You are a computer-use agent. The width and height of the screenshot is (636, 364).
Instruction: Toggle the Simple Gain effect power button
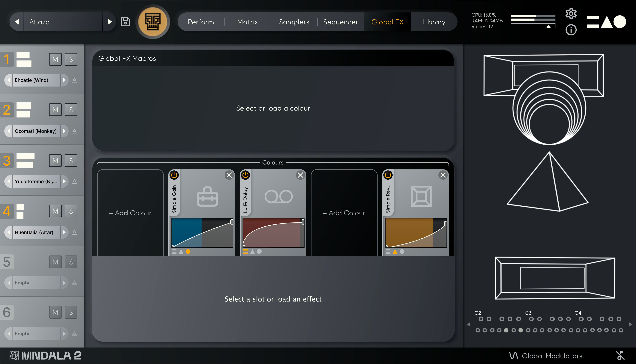tap(174, 175)
